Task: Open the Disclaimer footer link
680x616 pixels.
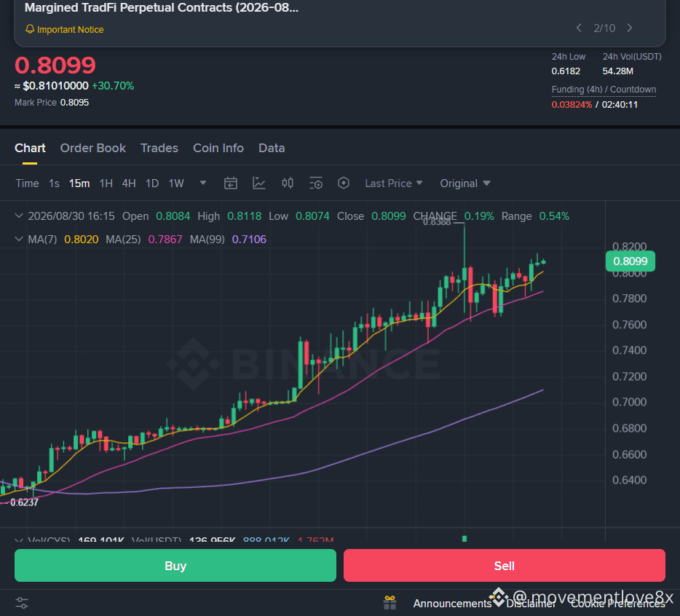Action: tap(531, 604)
